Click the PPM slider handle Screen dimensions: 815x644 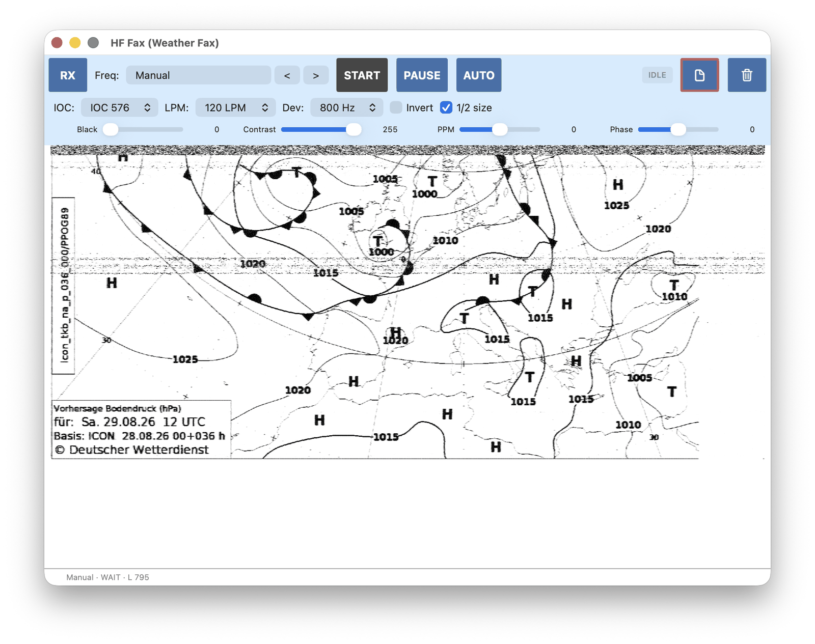(500, 129)
